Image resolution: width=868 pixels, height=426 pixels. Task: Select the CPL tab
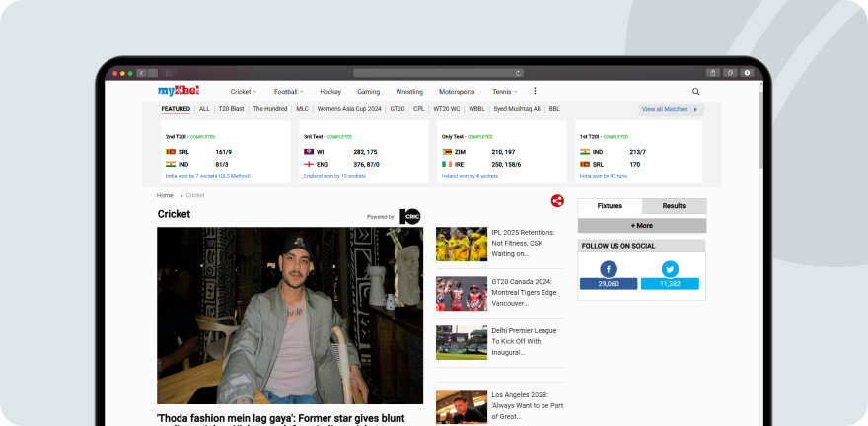pyautogui.click(x=419, y=109)
